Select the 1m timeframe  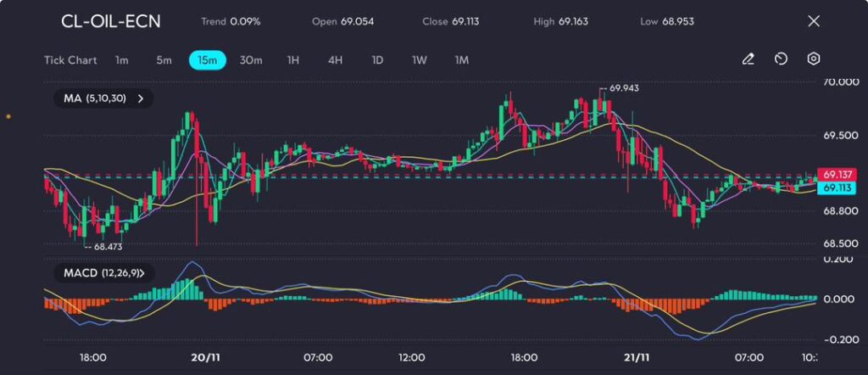122,60
